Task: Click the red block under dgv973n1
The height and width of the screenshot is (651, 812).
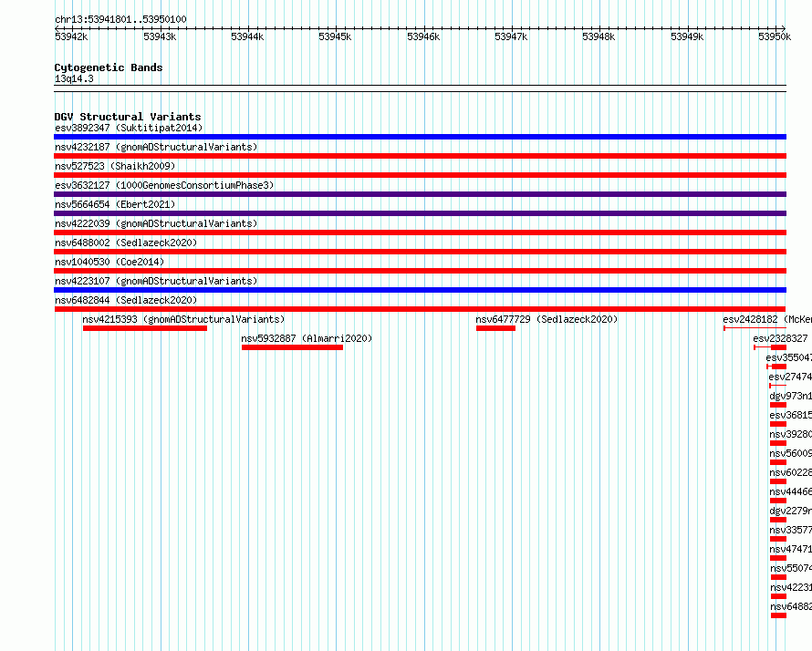Action: click(778, 405)
